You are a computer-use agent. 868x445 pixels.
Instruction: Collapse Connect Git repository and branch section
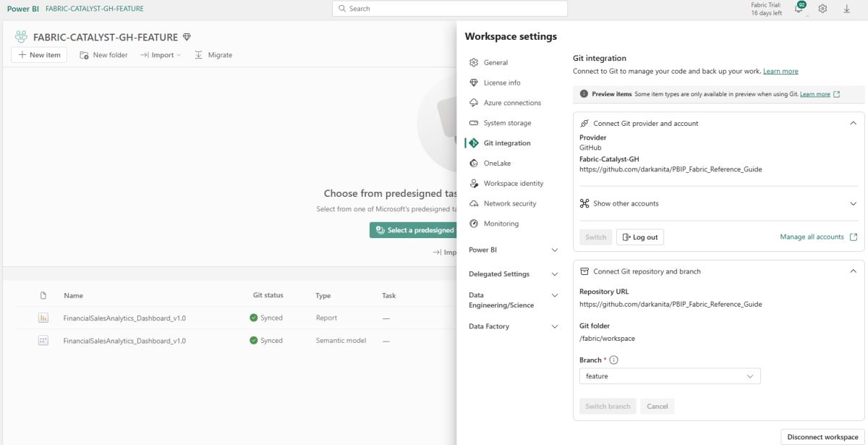[853, 271]
